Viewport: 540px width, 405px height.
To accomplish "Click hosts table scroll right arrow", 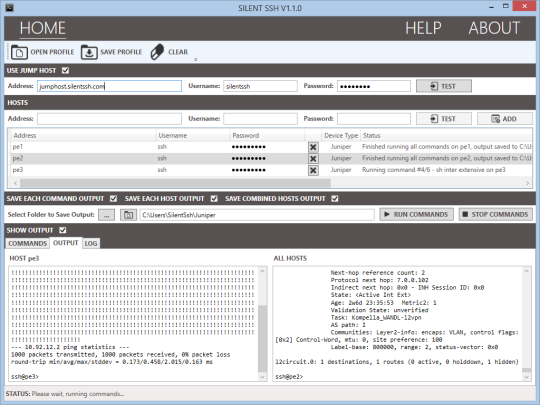I will (x=528, y=183).
